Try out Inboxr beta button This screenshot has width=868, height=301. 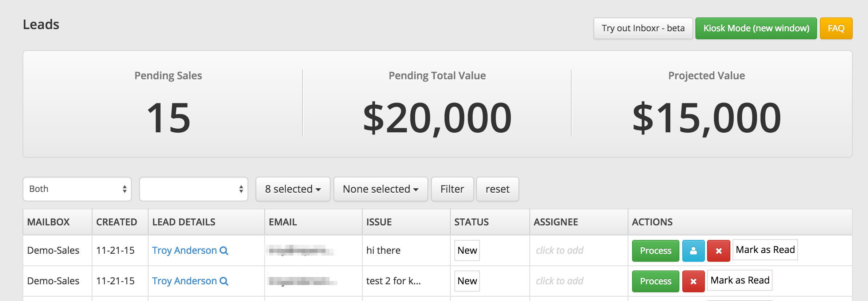[x=643, y=28]
